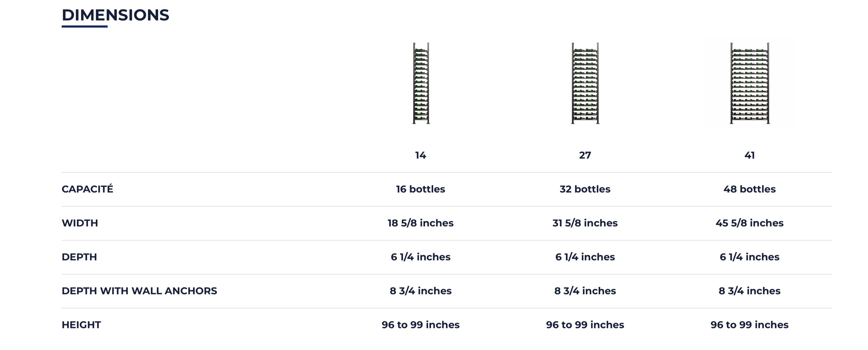Click the HEIGHT row label

click(81, 325)
